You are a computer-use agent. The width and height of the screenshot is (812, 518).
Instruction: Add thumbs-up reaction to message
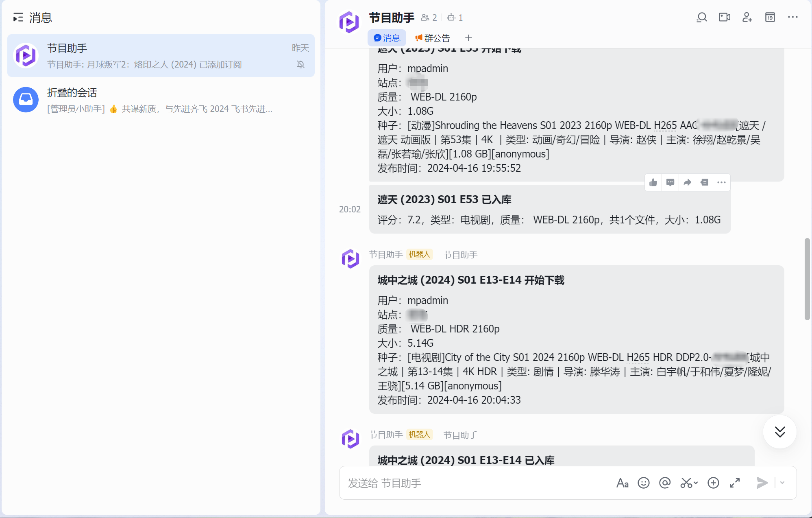point(653,182)
